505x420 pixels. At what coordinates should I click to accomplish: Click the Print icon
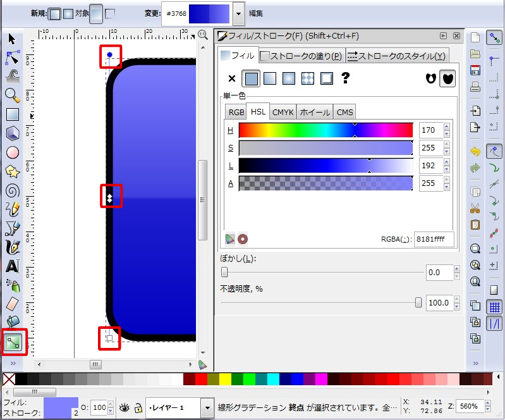475,87
